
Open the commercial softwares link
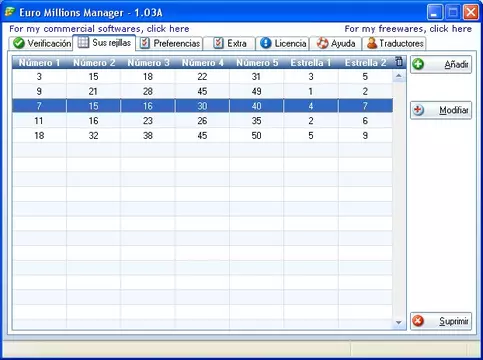pyautogui.click(x=99, y=29)
